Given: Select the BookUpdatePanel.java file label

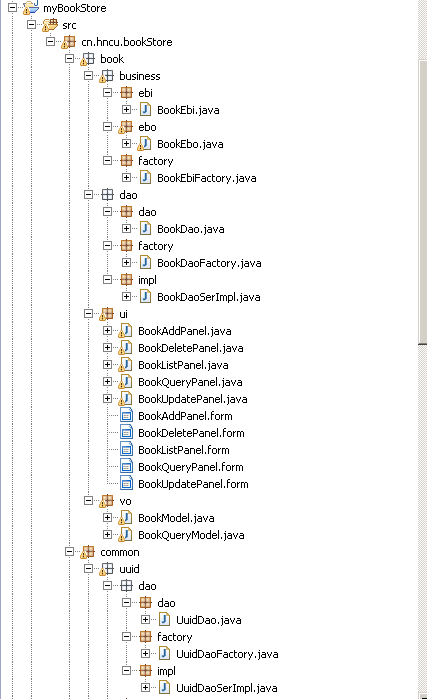Looking at the screenshot, I should tap(193, 399).
